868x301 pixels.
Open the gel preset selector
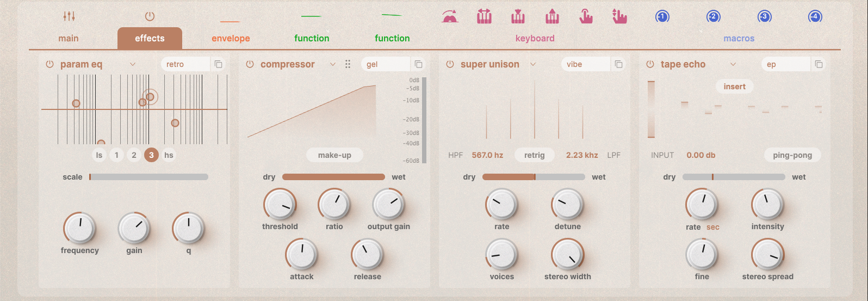point(386,64)
